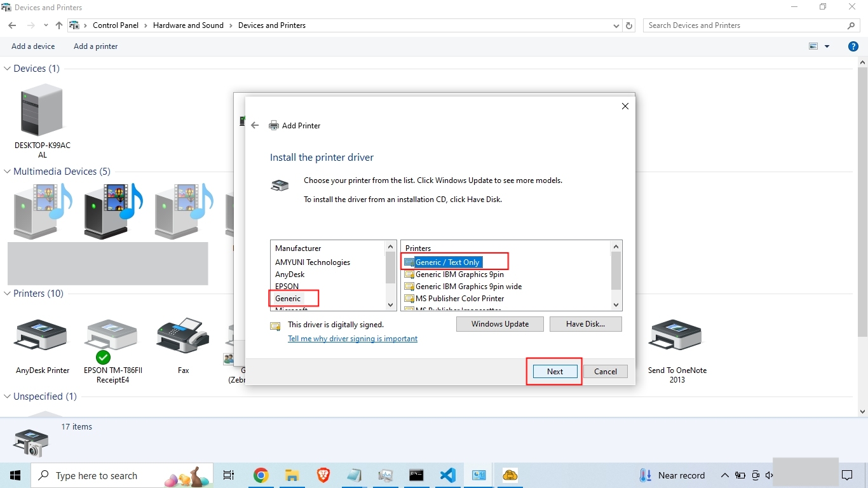868x488 pixels.
Task: Click the volume icon in system tray
Action: click(x=770, y=475)
